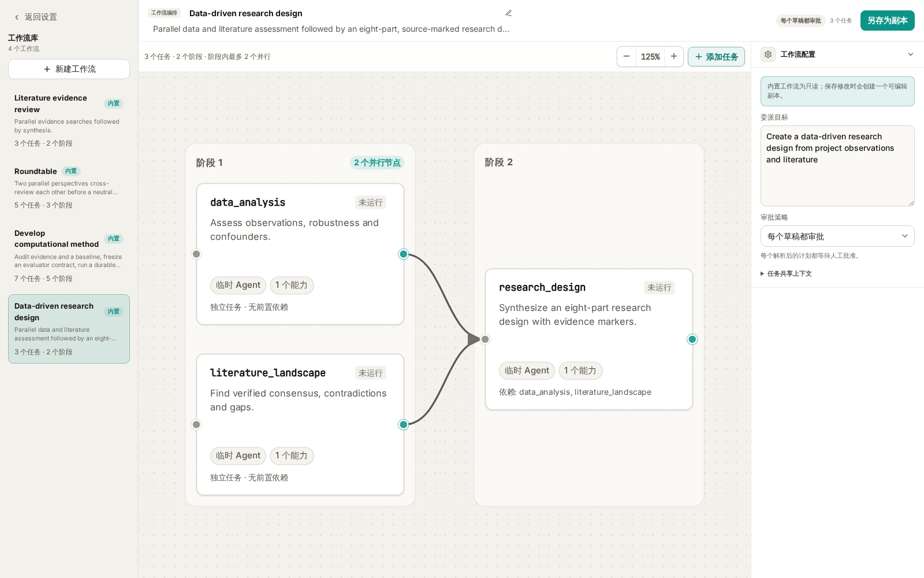This screenshot has height=578, width=924.
Task: Click the 委派目标 text area
Action: (837, 166)
